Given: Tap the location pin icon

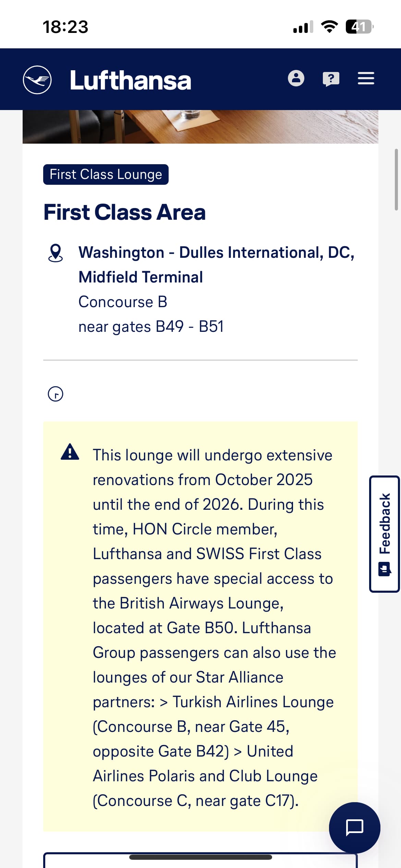Looking at the screenshot, I should (x=56, y=253).
